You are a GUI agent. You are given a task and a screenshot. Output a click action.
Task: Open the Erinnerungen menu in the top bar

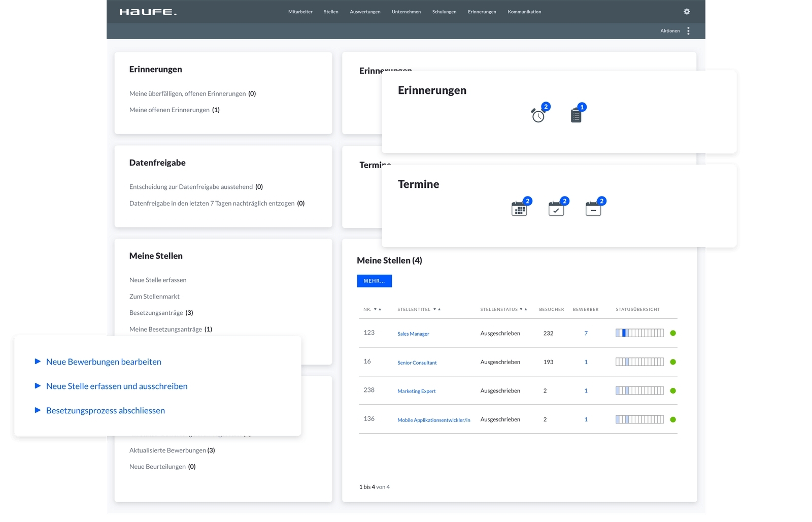(x=482, y=12)
